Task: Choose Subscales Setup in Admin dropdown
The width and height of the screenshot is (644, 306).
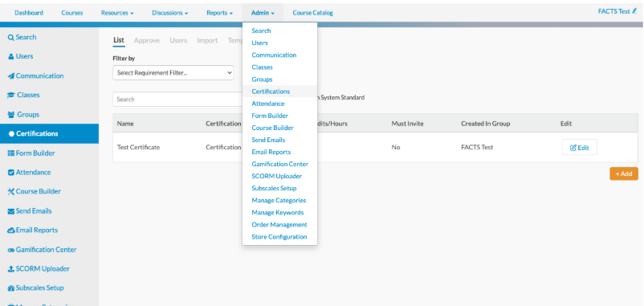Action: click(274, 188)
